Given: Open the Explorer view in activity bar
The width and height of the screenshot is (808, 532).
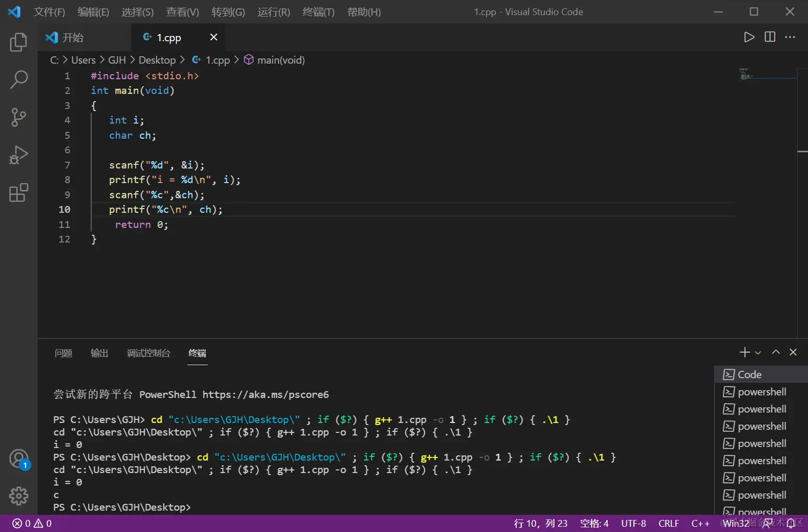Looking at the screenshot, I should (x=19, y=42).
